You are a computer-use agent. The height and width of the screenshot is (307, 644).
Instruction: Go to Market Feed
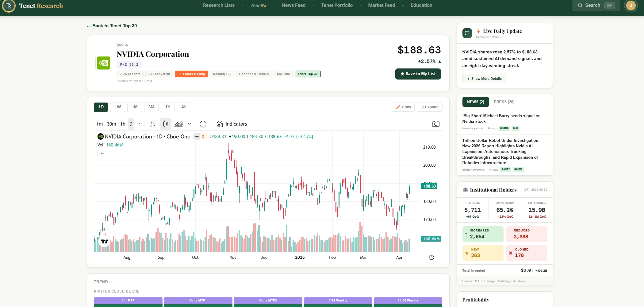coord(381,5)
